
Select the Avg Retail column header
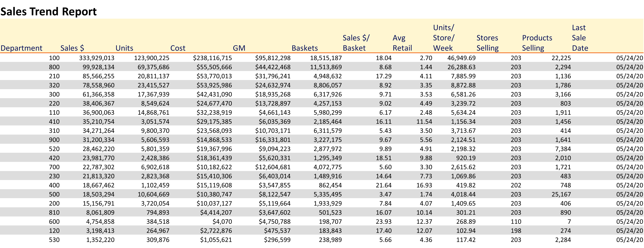coord(402,43)
